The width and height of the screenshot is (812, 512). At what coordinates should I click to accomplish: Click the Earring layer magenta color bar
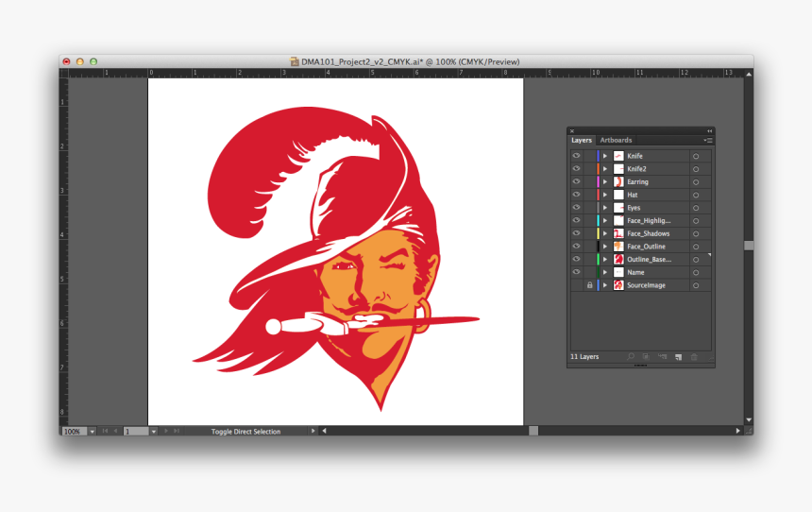(x=598, y=182)
